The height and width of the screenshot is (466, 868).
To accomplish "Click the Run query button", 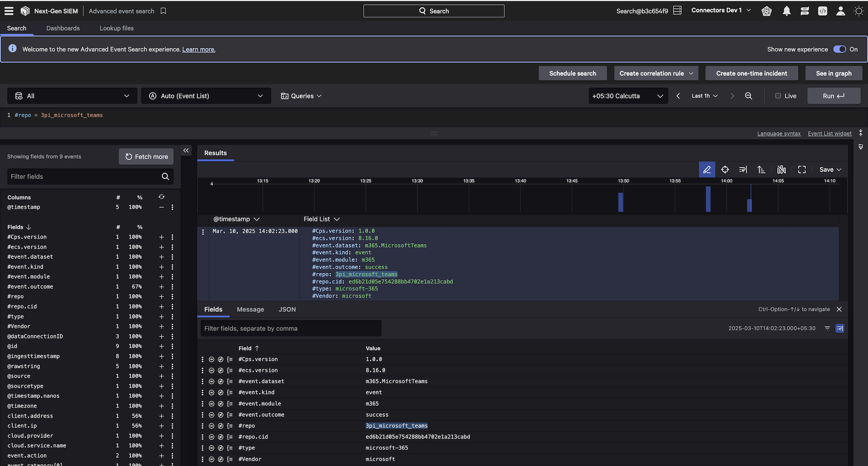I will click(833, 96).
